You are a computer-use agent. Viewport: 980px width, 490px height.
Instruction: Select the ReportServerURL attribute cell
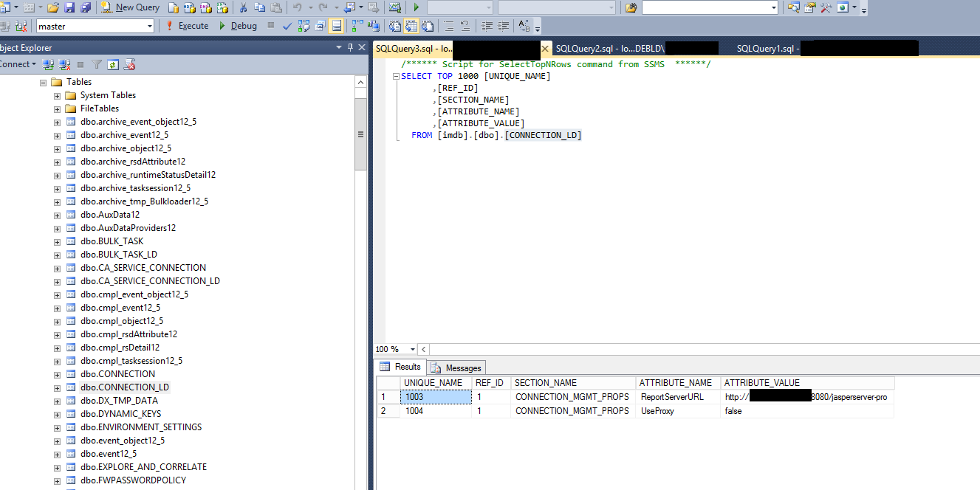(x=672, y=397)
